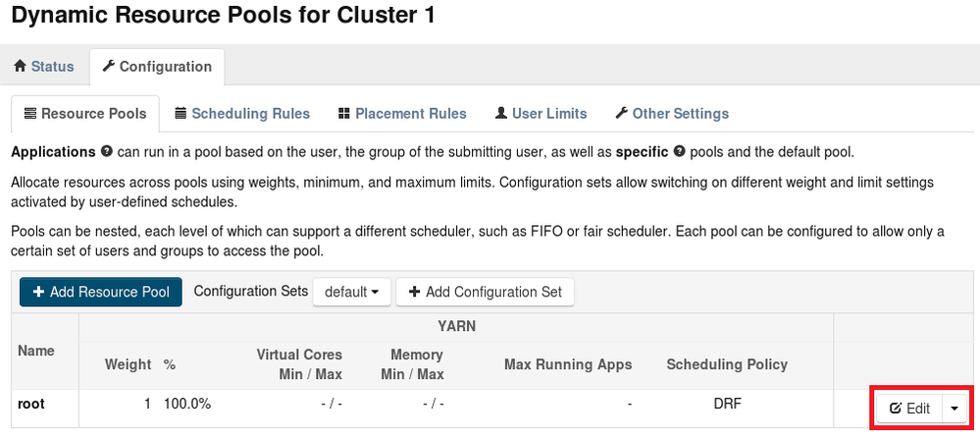Screen dimensions: 980x438
Task: Click the home icon on Status tab
Action: 20,67
